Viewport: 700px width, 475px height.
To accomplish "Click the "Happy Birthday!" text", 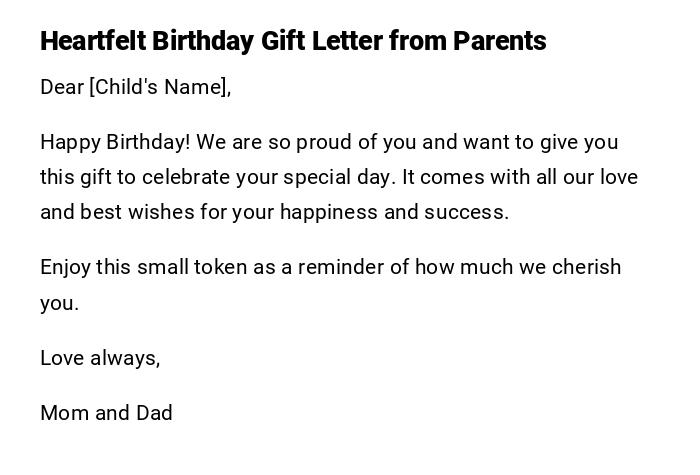I will point(115,142).
